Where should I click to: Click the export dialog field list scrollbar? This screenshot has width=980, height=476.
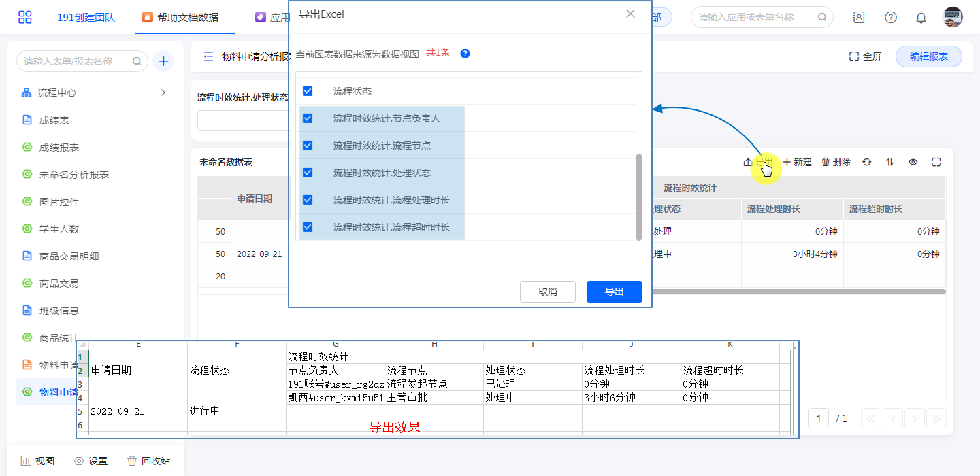pos(638,196)
